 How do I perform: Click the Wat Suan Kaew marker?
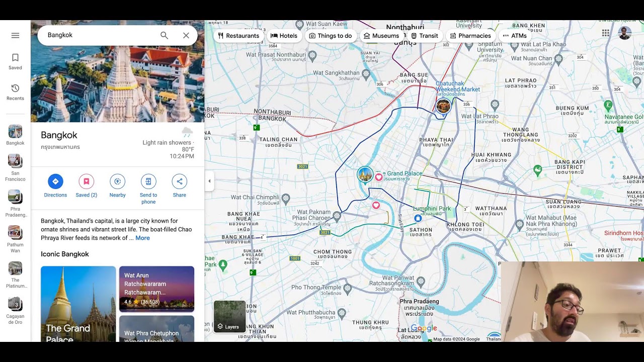click(299, 24)
